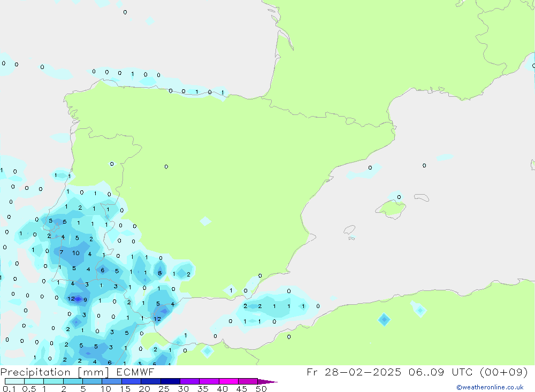
Task: Click the '9' precipitation value on the map
Action: point(85,300)
